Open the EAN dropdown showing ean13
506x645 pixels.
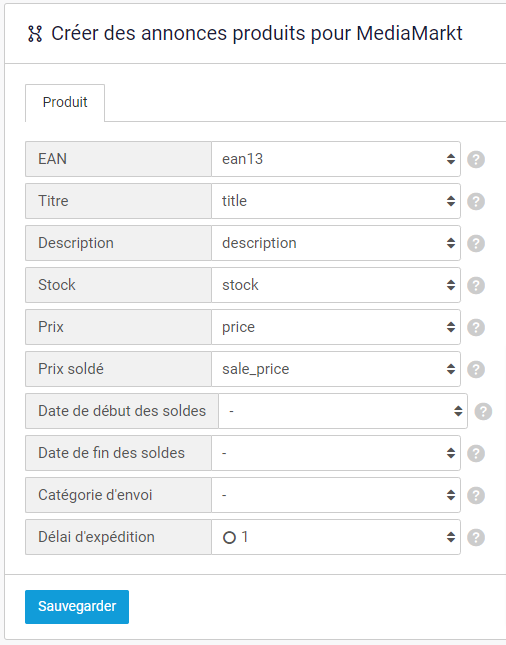(x=336, y=159)
